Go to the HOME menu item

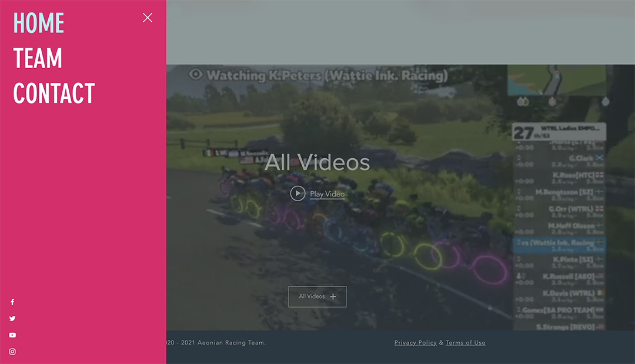[x=39, y=23]
